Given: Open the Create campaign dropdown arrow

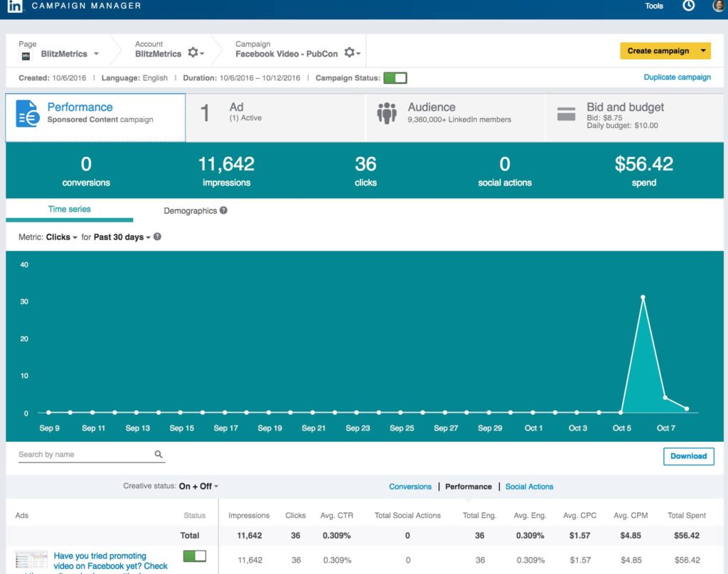Looking at the screenshot, I should 703,50.
